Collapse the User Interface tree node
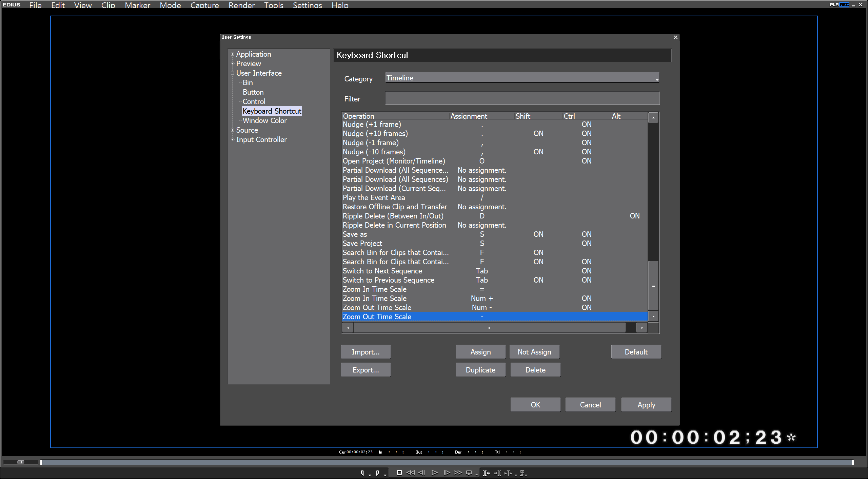 tap(233, 73)
